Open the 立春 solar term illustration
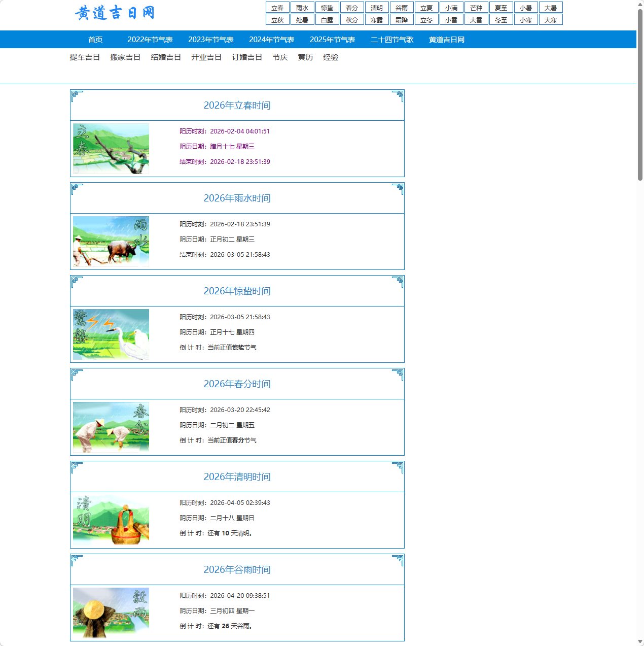Image resolution: width=644 pixels, height=646 pixels. 111,149
